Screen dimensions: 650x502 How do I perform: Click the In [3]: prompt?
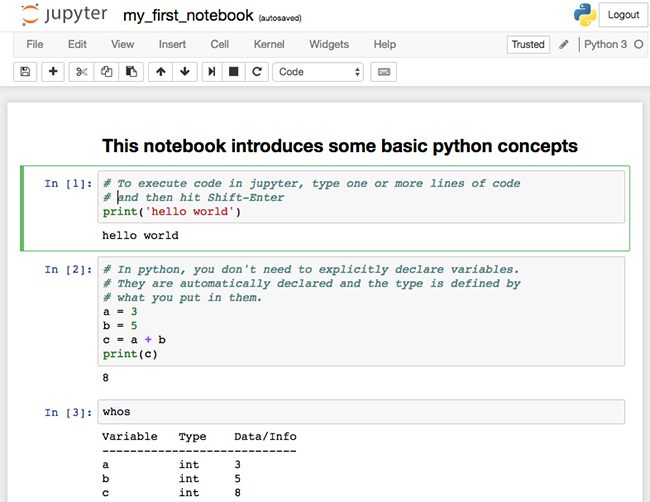(x=68, y=413)
